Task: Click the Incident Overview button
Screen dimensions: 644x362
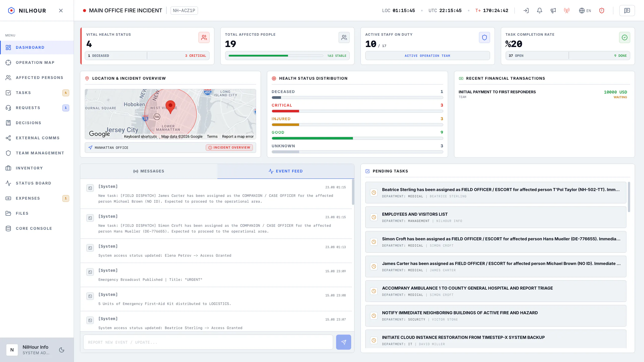Action: (229, 148)
